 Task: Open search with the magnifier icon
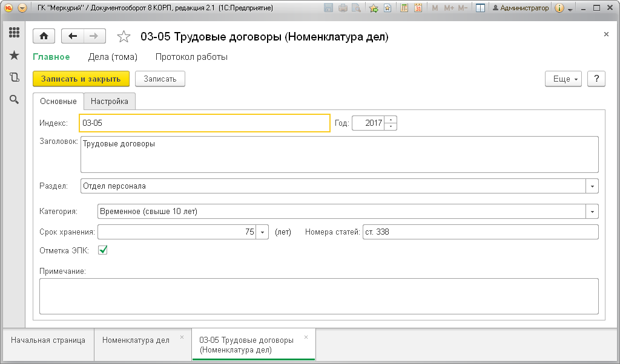pos(15,100)
